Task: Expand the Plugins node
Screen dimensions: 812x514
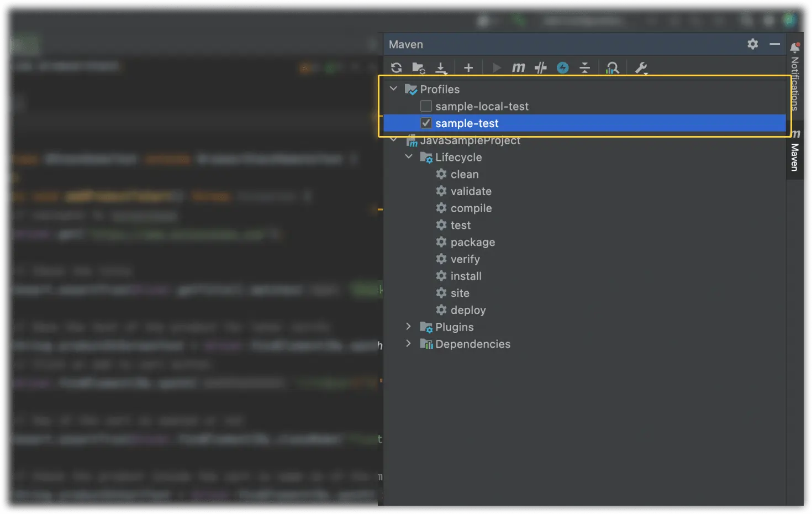Action: [x=409, y=327]
